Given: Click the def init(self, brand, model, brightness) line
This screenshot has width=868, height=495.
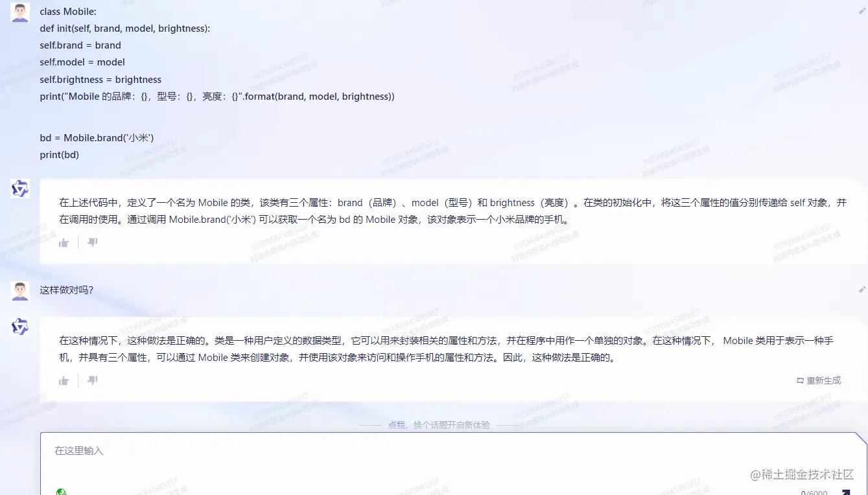Looking at the screenshot, I should point(125,29).
